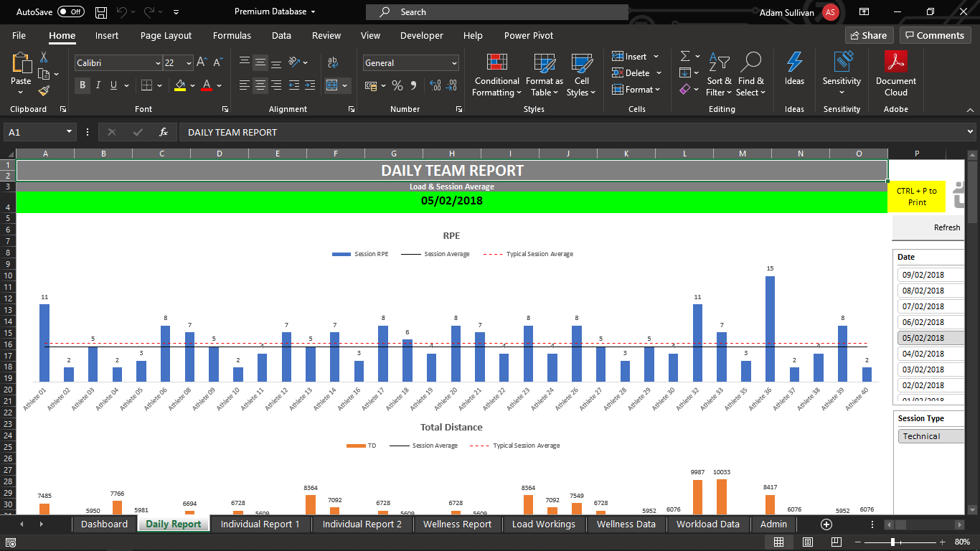This screenshot has width=980, height=551.
Task: Click the Share button
Action: coord(867,35)
